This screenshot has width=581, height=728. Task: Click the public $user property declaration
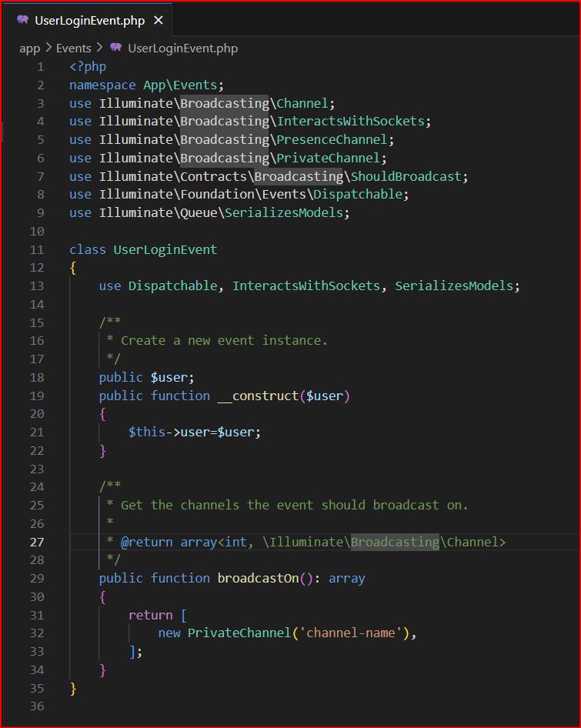point(146,377)
